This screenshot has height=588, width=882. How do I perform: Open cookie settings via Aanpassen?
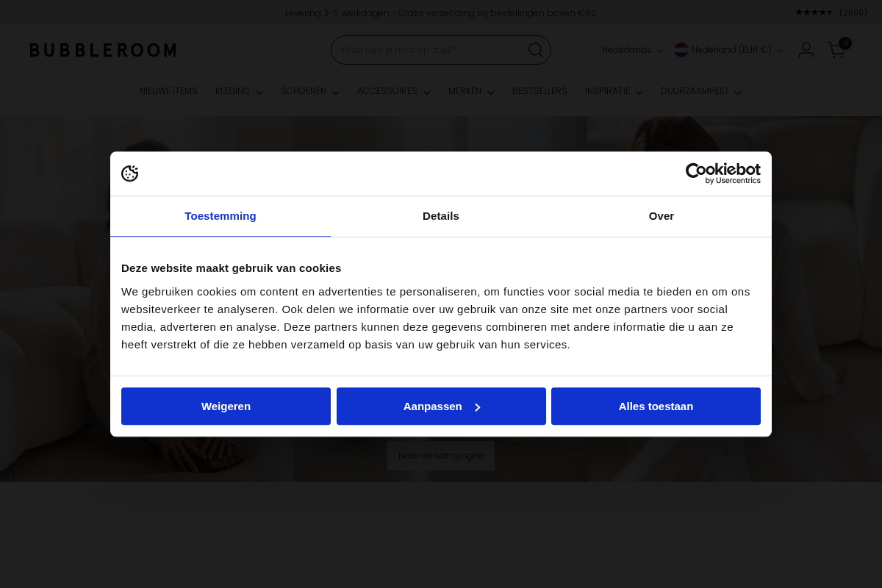tap(441, 406)
